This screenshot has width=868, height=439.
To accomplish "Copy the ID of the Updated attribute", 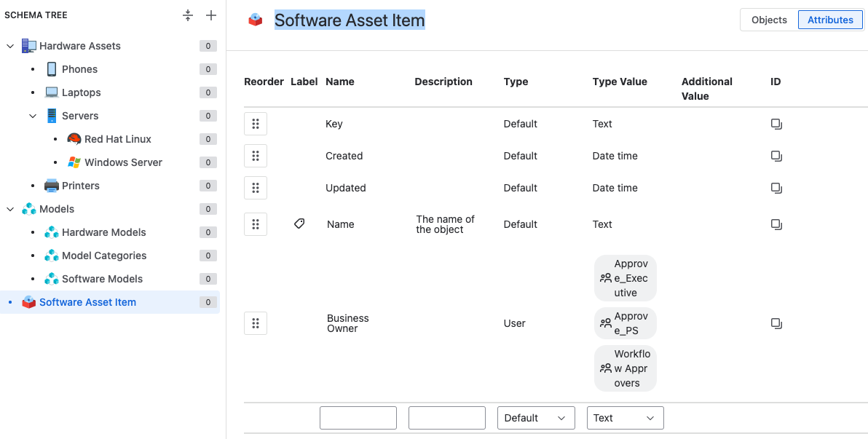I will tap(776, 188).
